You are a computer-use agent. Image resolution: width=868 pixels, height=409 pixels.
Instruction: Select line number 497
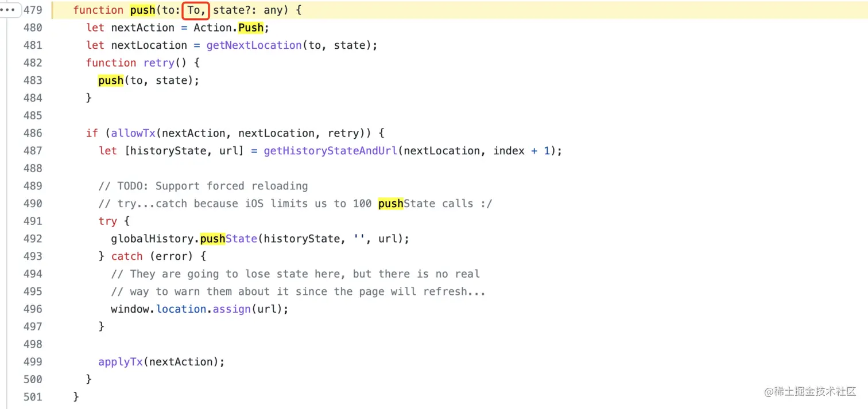(33, 326)
